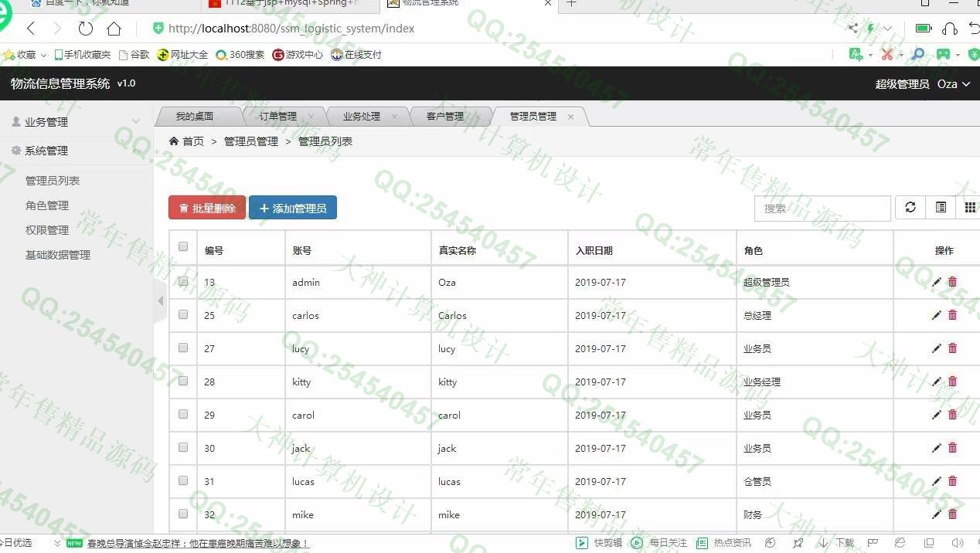Open the 360搜索 bookmark

(240, 55)
